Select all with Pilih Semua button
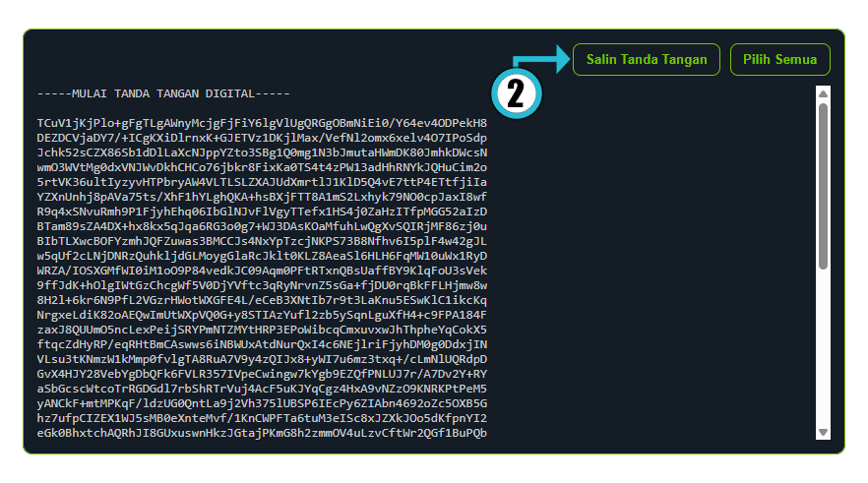 click(780, 59)
